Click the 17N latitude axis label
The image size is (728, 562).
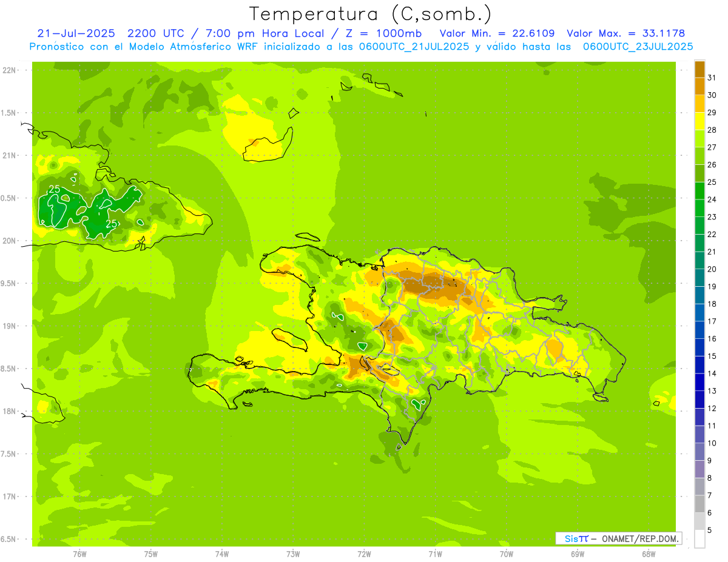(x=10, y=497)
